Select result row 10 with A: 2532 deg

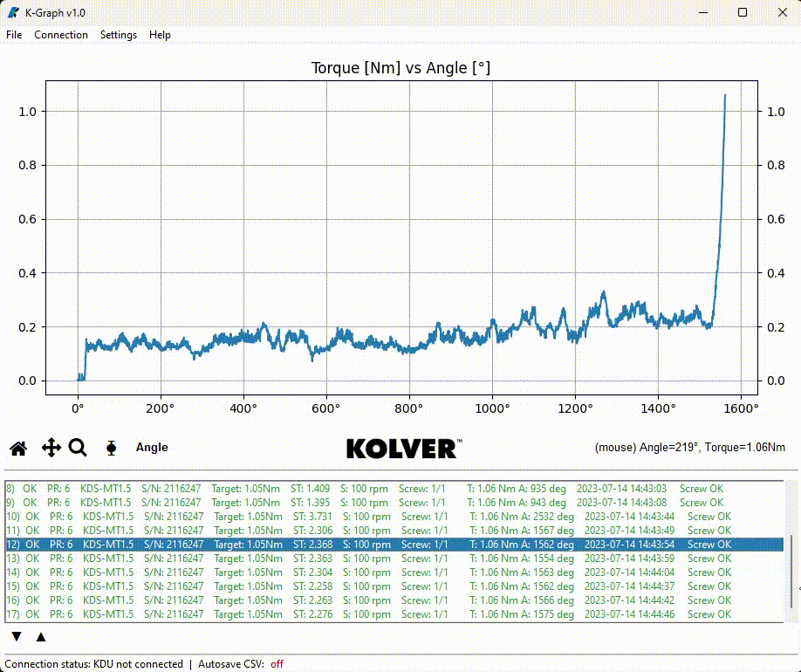(394, 517)
